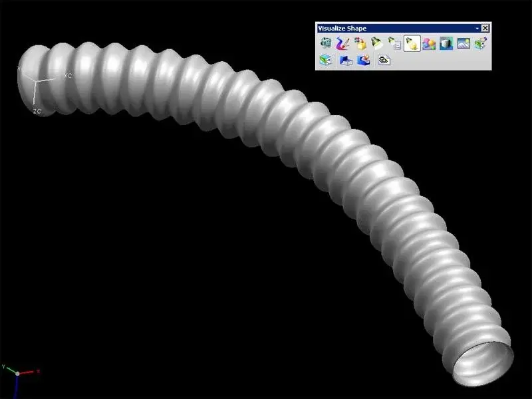Click the multicolored spheres icon
The width and height of the screenshot is (532, 399).
point(429,44)
